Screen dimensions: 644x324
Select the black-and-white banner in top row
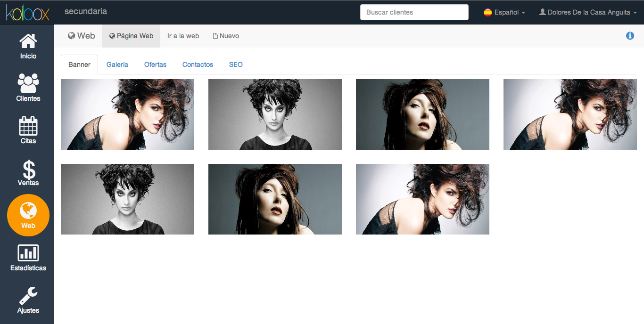click(x=275, y=114)
